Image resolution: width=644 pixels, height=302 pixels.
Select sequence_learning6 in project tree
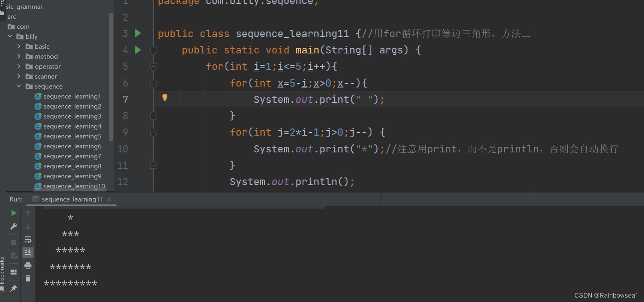(x=68, y=146)
